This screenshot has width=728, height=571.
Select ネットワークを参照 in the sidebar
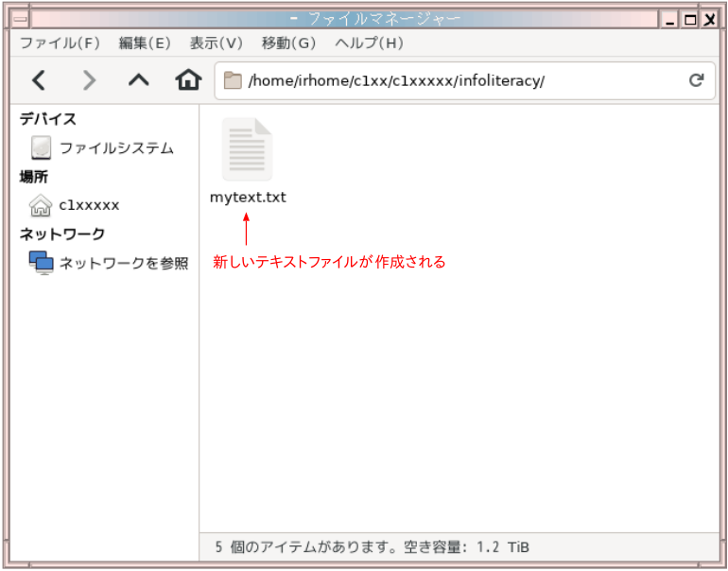(x=123, y=263)
